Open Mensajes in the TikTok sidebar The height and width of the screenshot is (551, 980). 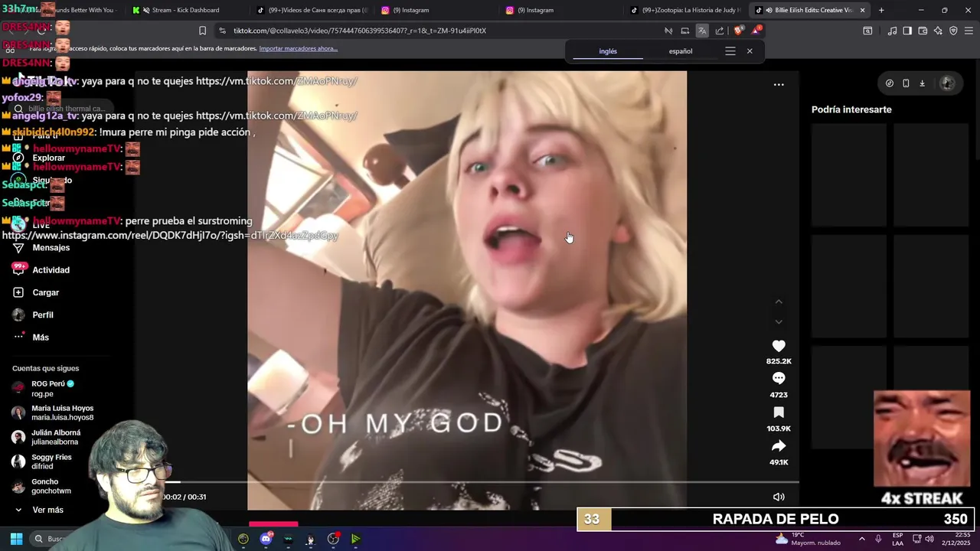click(51, 248)
